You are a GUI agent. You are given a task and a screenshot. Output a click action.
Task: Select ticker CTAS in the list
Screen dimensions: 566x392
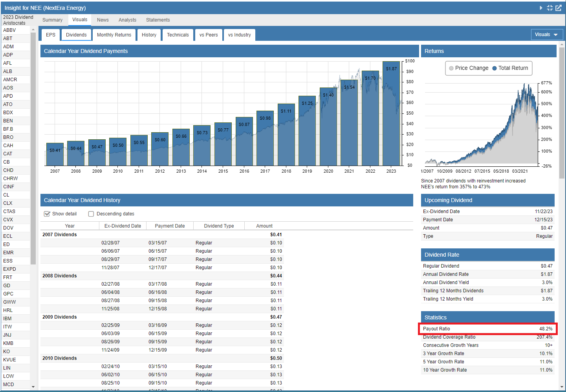coord(15,211)
